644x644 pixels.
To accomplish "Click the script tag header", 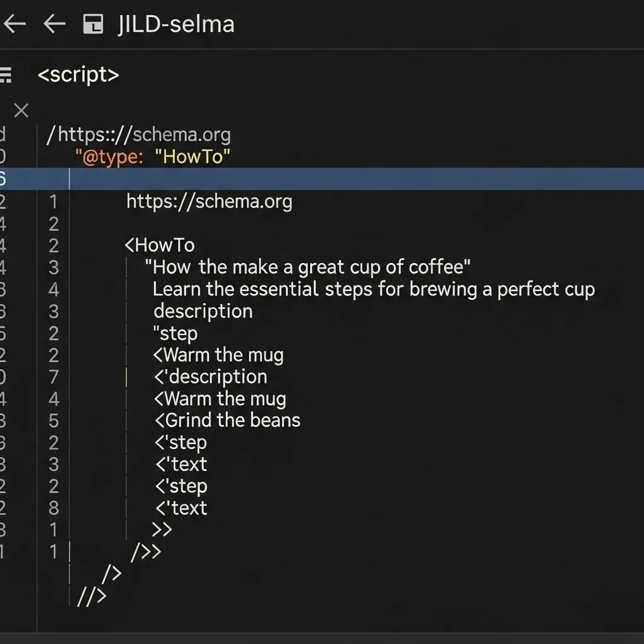I will [78, 75].
